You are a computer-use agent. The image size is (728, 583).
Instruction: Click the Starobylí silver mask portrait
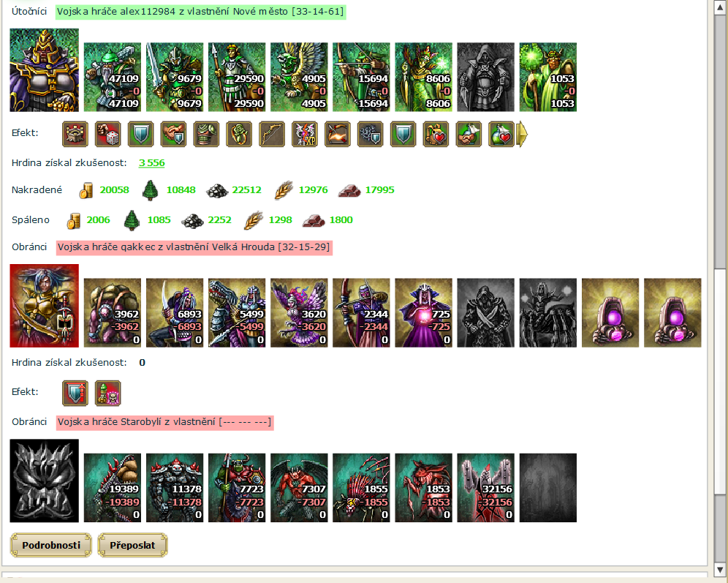44,481
